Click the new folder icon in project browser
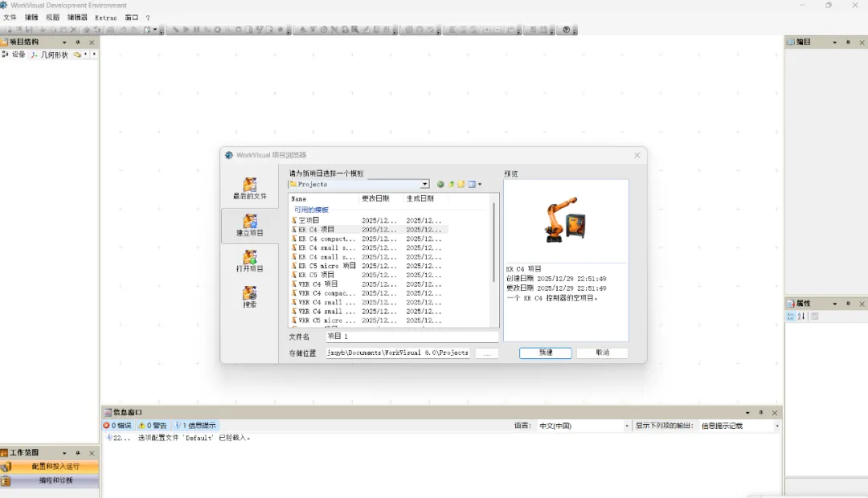Screen dimensions: 868x498 pyautogui.click(x=461, y=184)
